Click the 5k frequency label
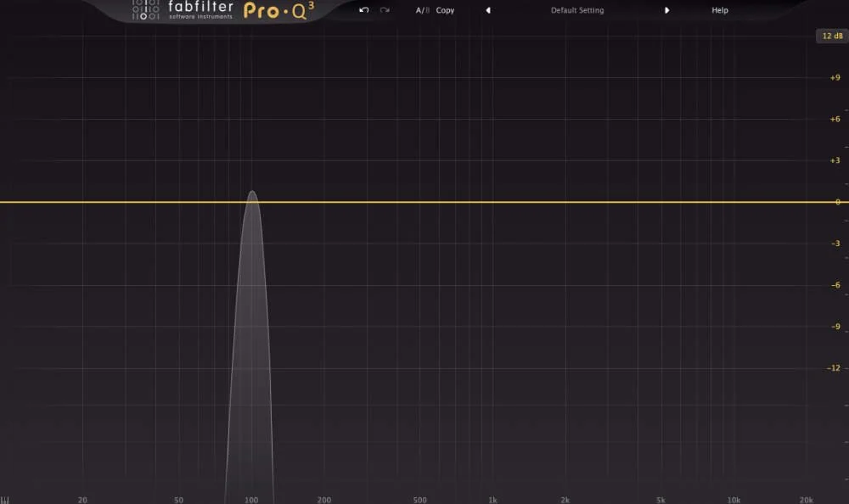Screen dimensions: 849x504 661,500
